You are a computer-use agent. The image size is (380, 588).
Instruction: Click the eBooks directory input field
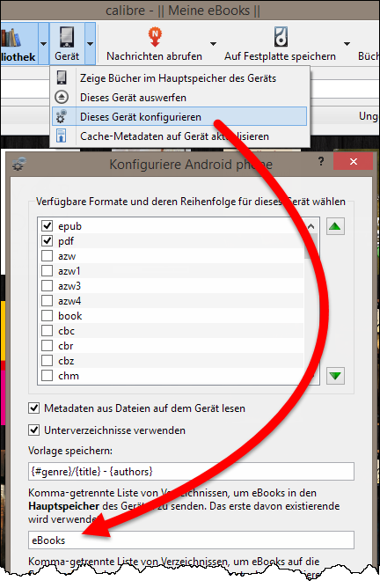pyautogui.click(x=191, y=540)
